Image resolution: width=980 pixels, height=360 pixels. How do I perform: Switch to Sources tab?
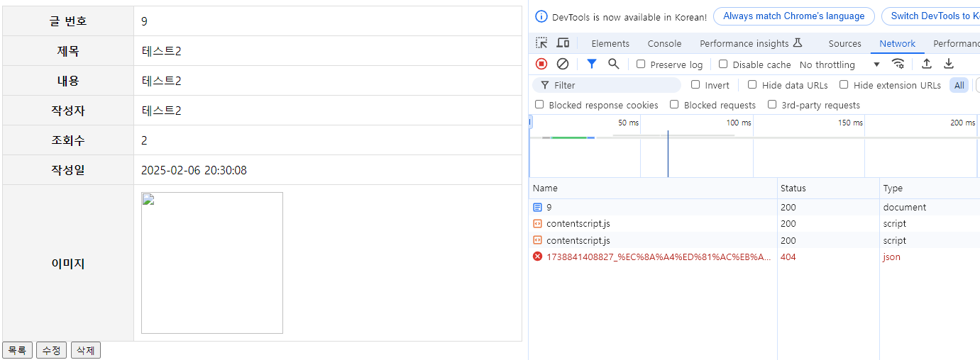(844, 43)
